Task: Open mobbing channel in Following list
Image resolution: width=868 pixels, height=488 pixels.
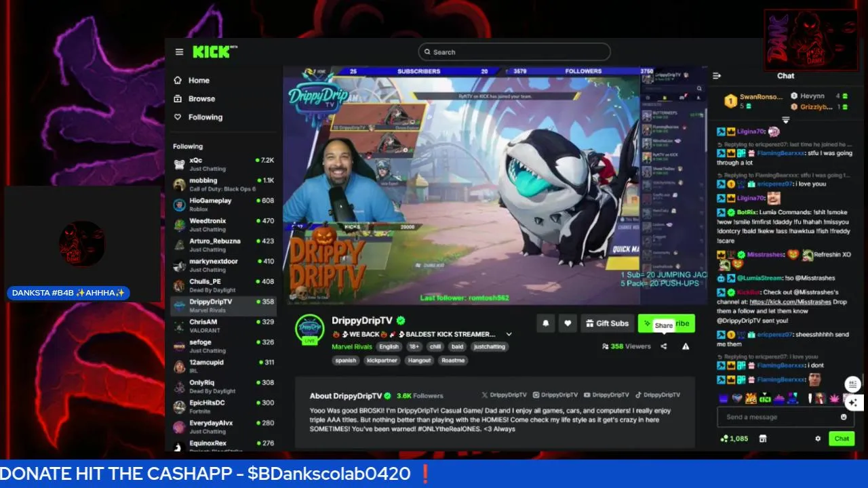Action: pos(223,184)
